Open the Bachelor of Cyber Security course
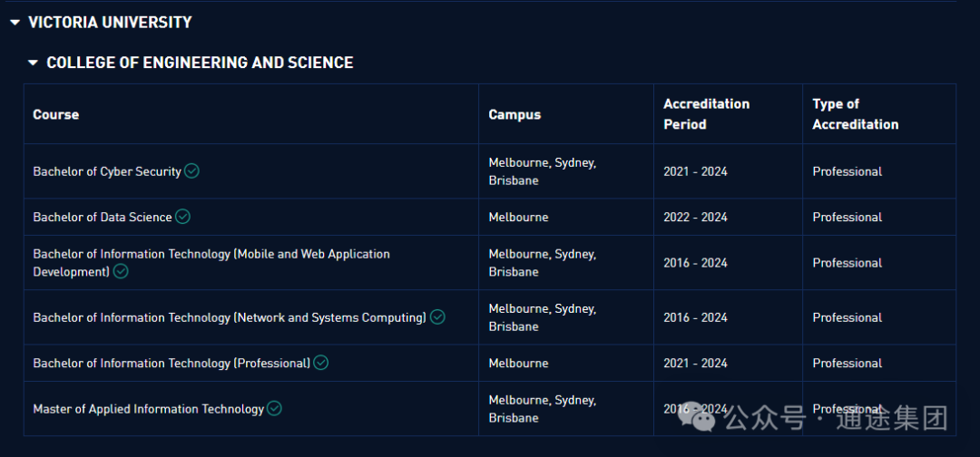 click(x=107, y=171)
